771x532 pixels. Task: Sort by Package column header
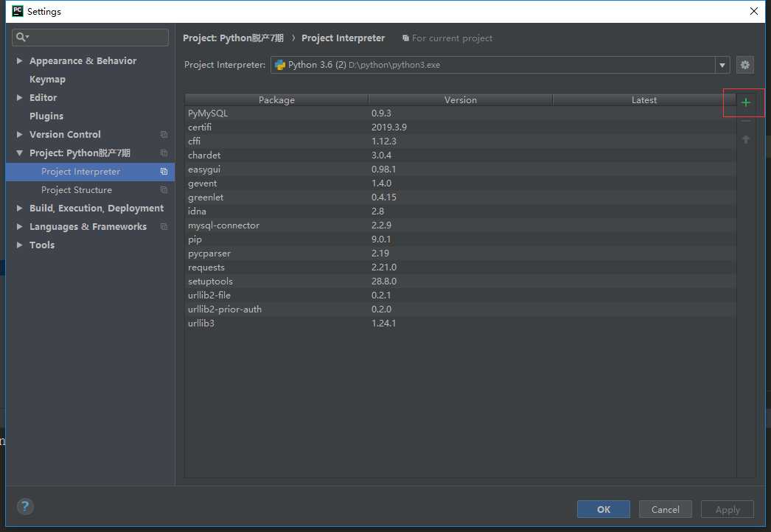point(276,99)
